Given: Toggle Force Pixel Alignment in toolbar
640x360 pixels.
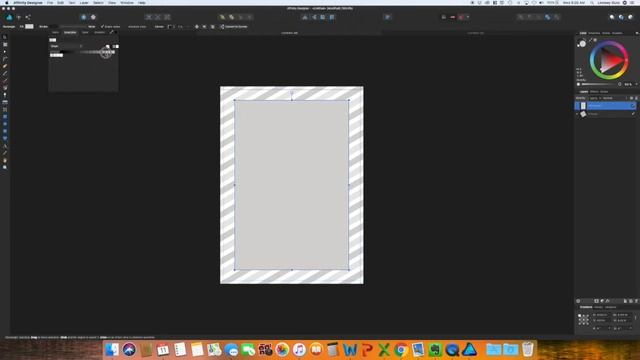Looking at the screenshot, I should click(x=444, y=17).
